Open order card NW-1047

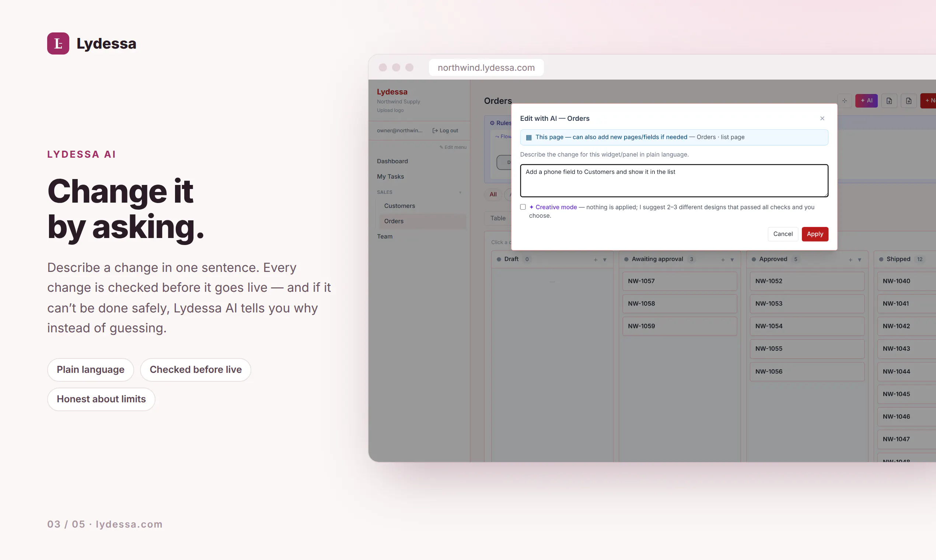pyautogui.click(x=907, y=439)
